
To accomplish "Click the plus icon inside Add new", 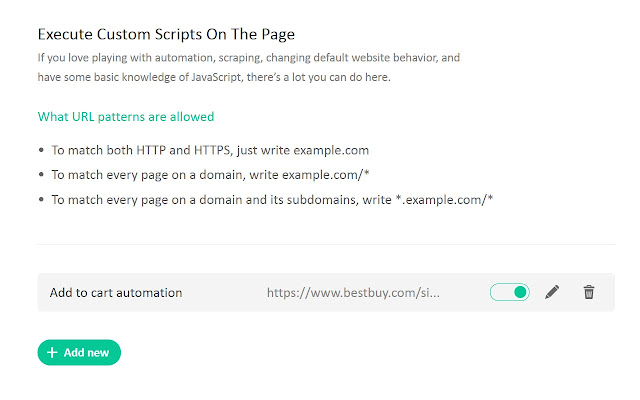I will click(52, 353).
